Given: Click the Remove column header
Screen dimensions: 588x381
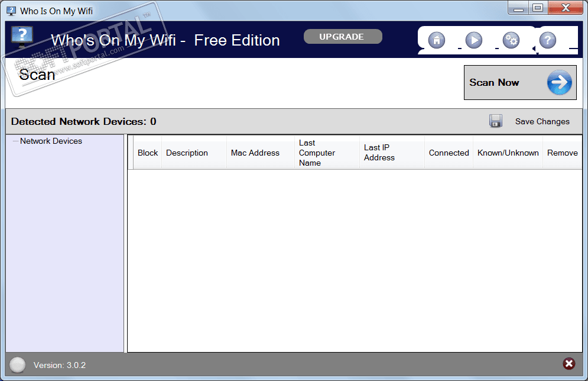Looking at the screenshot, I should pos(562,153).
